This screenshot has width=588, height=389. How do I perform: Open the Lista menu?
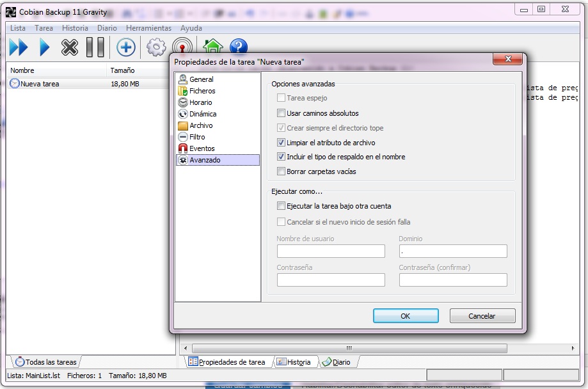click(x=18, y=28)
